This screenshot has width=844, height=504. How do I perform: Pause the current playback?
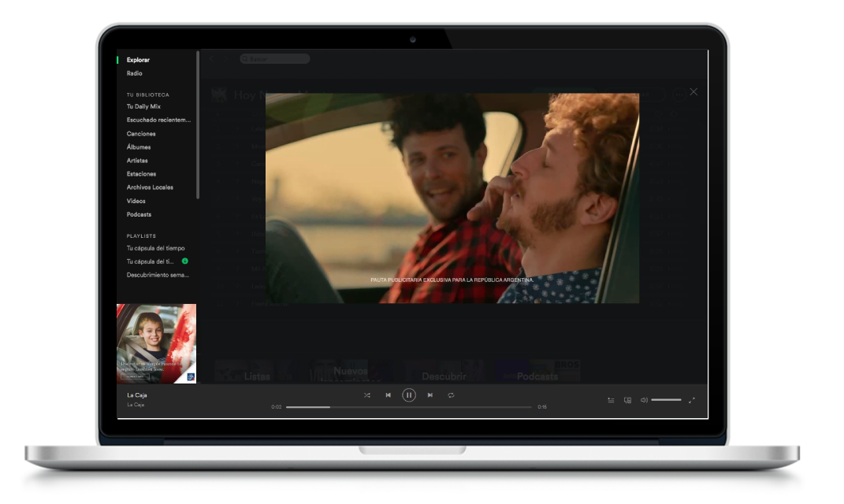(409, 395)
